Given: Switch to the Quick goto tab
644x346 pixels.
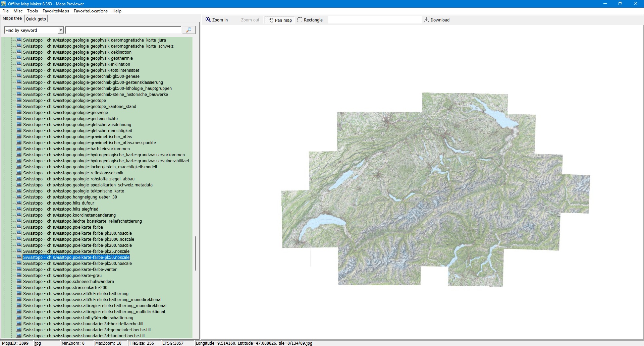Looking at the screenshot, I should [36, 19].
